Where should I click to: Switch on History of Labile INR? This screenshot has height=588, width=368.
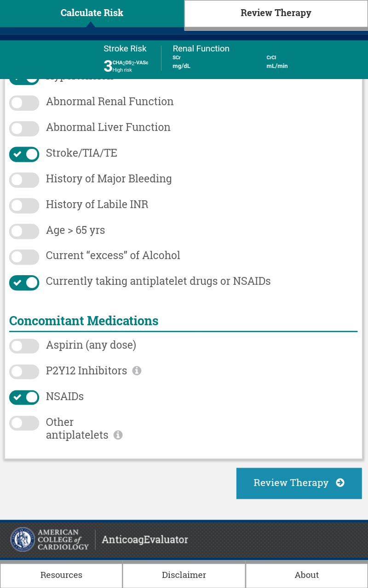click(24, 206)
